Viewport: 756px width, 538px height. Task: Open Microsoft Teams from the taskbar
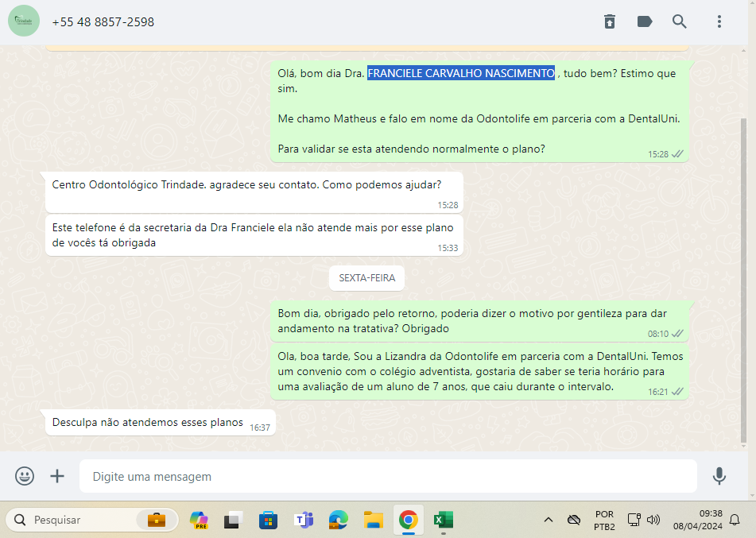304,521
